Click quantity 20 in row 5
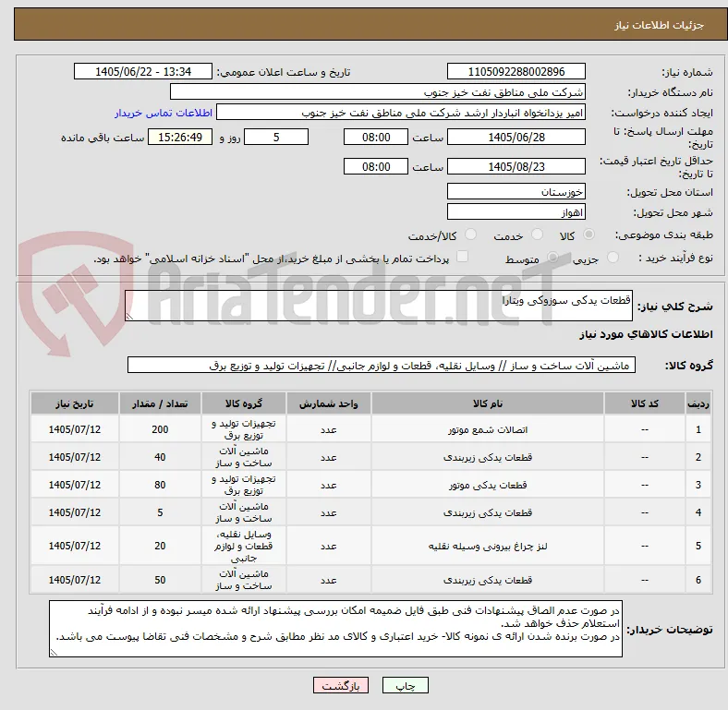The image size is (728, 710). pyautogui.click(x=160, y=546)
